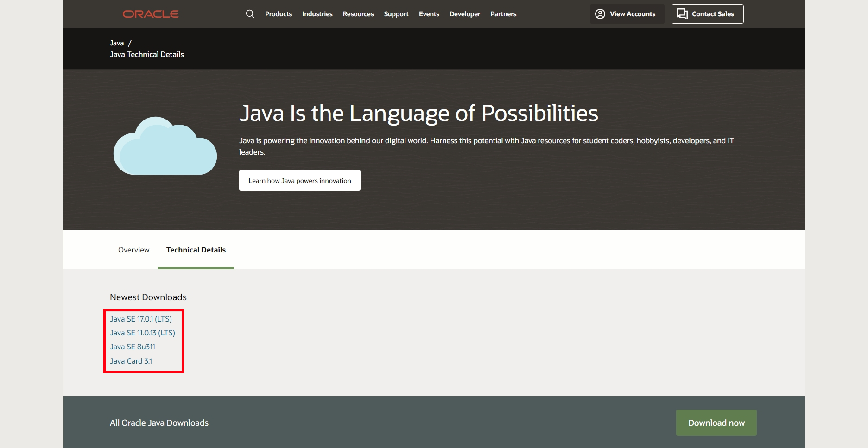Click the Download now button
The width and height of the screenshot is (868, 448).
point(716,423)
